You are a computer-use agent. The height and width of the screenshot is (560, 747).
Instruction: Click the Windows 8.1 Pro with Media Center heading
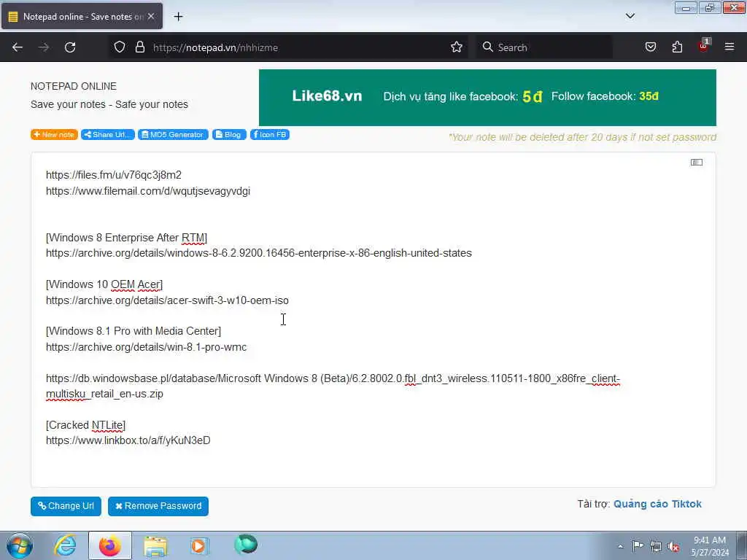click(133, 331)
